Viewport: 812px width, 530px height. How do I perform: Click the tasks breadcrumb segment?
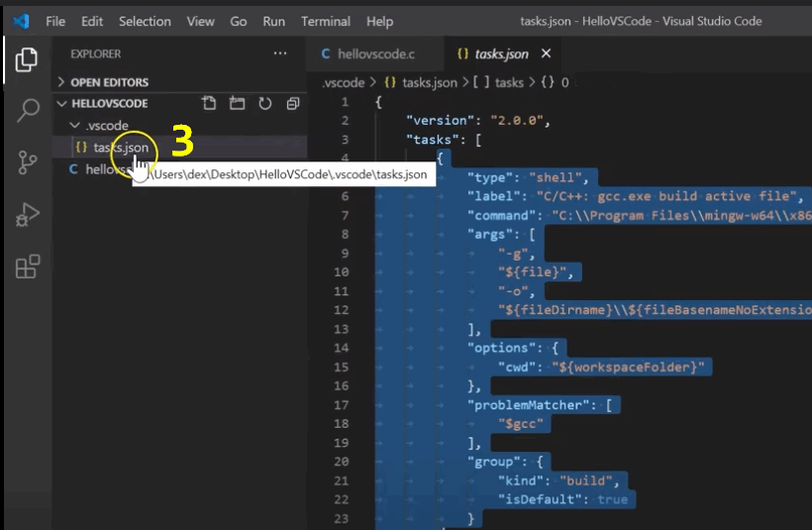pos(509,82)
